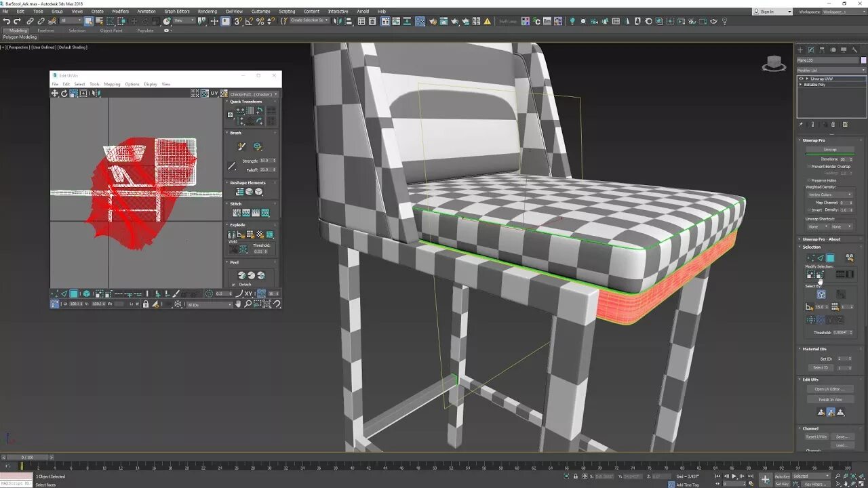868x488 pixels.
Task: Open Mapping menu in Edit UVWs window
Action: click(x=112, y=84)
